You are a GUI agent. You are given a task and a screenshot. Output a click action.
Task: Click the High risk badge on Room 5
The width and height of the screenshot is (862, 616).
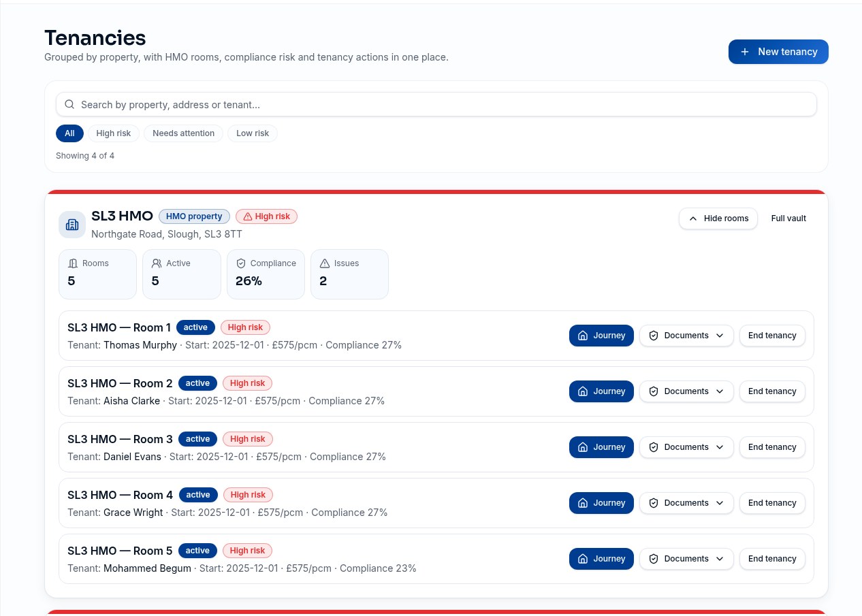pyautogui.click(x=247, y=551)
